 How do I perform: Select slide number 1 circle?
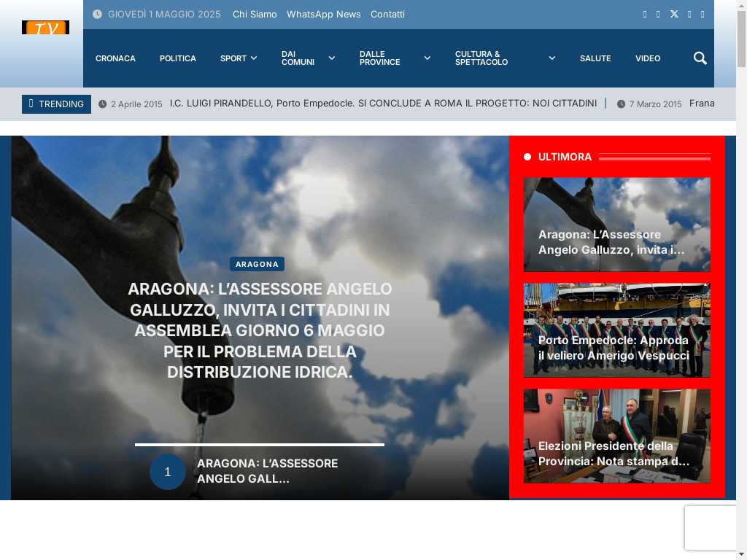point(167,472)
